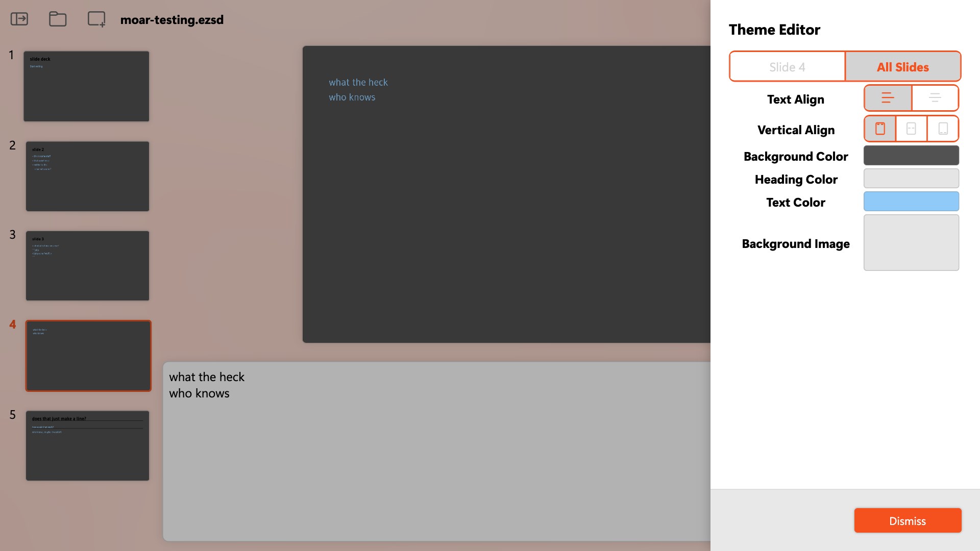Set text align to center

[935, 98]
